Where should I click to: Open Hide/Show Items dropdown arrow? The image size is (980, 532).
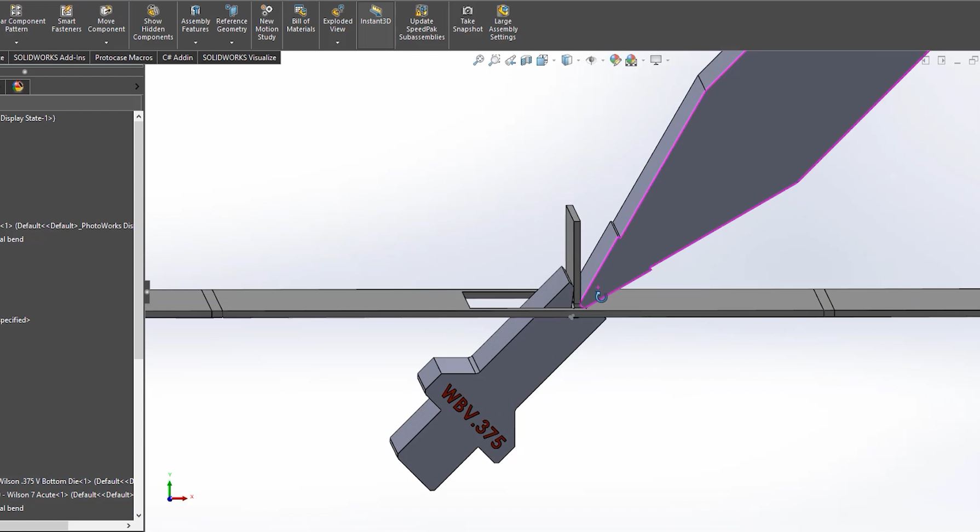pos(603,60)
